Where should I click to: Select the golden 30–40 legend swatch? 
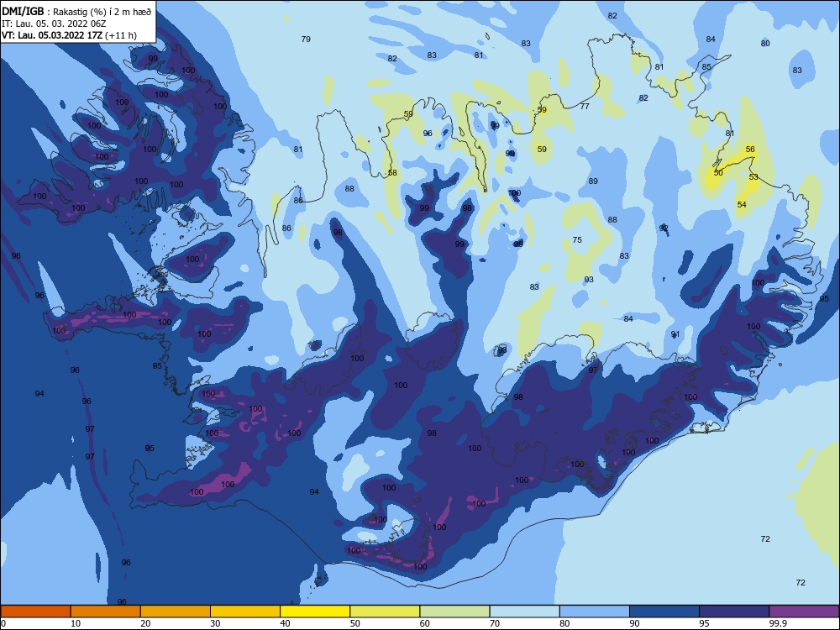[245, 612]
